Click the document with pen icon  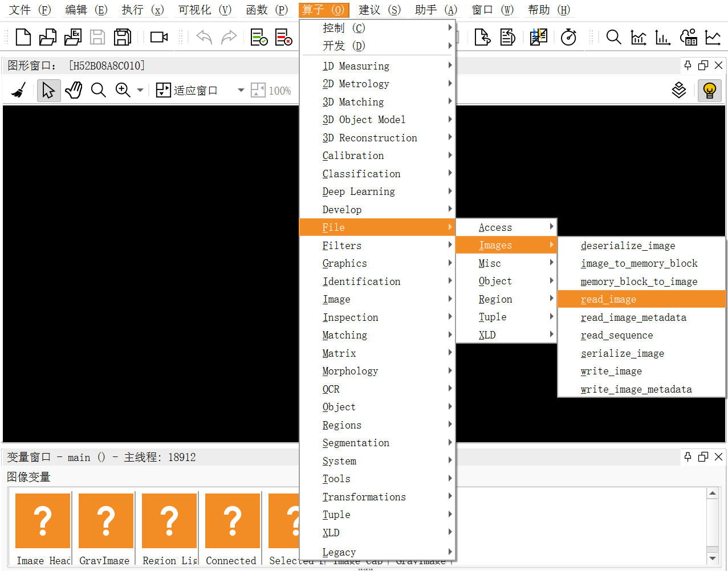(x=507, y=37)
